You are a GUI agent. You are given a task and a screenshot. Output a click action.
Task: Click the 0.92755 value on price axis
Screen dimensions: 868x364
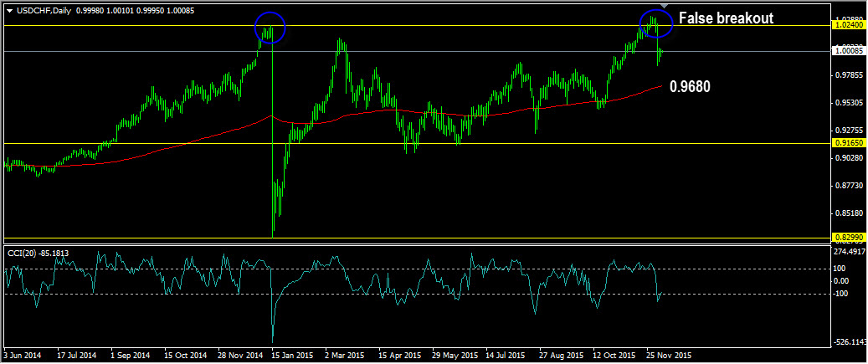(x=849, y=131)
